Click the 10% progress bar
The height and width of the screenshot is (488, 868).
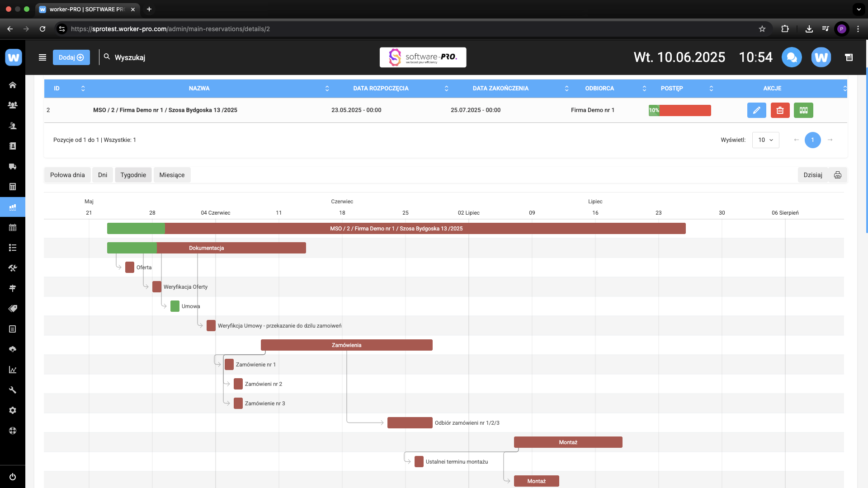(x=679, y=110)
